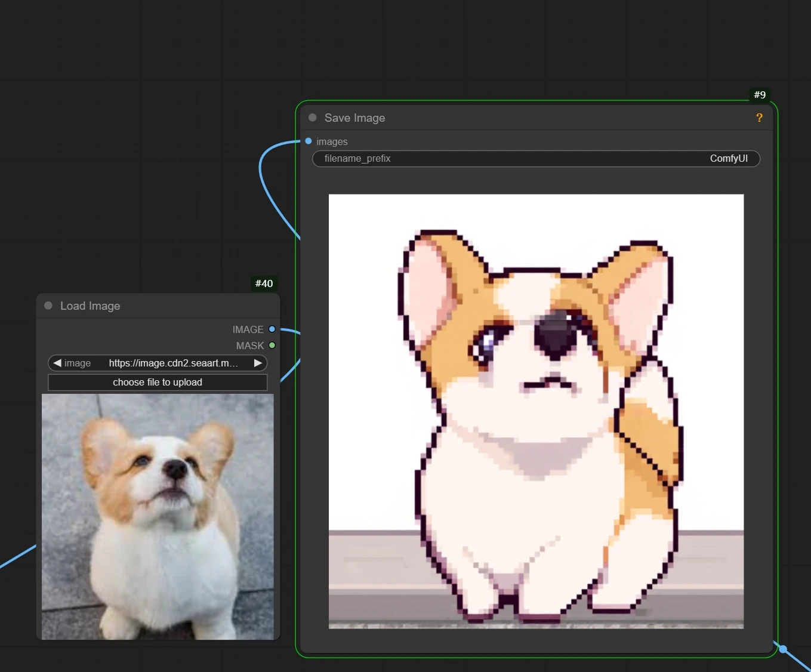Screen dimensions: 811x672
Task: Click the #40 node ID badge
Action: pos(264,283)
